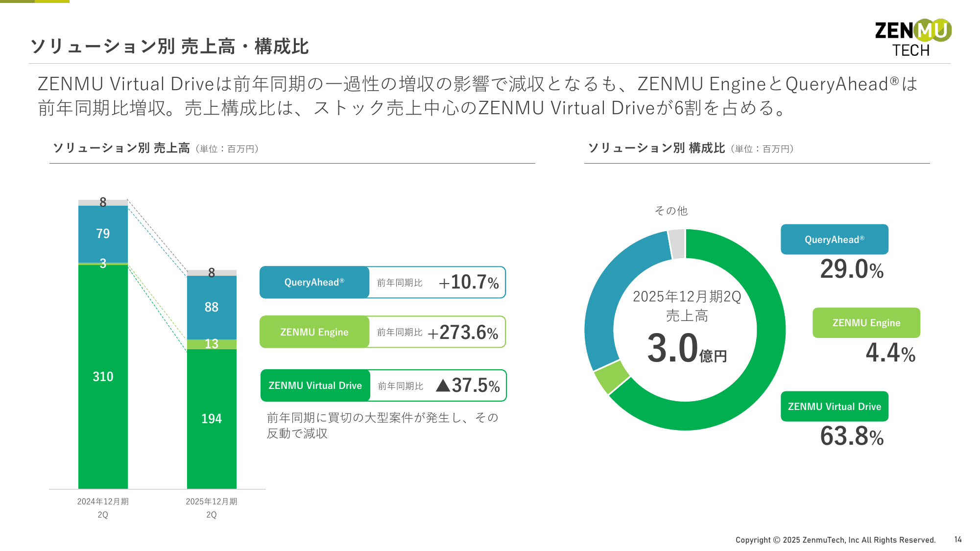Image resolution: width=980 pixels, height=551 pixels.
Task: Click the 194 segment of the 2025 bar
Action: [212, 419]
